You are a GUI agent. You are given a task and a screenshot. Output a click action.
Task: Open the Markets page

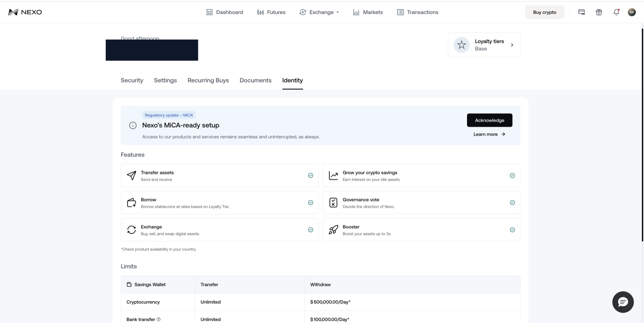(368, 12)
